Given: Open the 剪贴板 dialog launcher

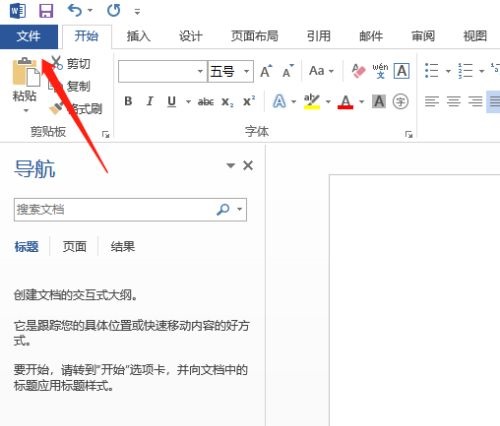Looking at the screenshot, I should click(x=106, y=134).
